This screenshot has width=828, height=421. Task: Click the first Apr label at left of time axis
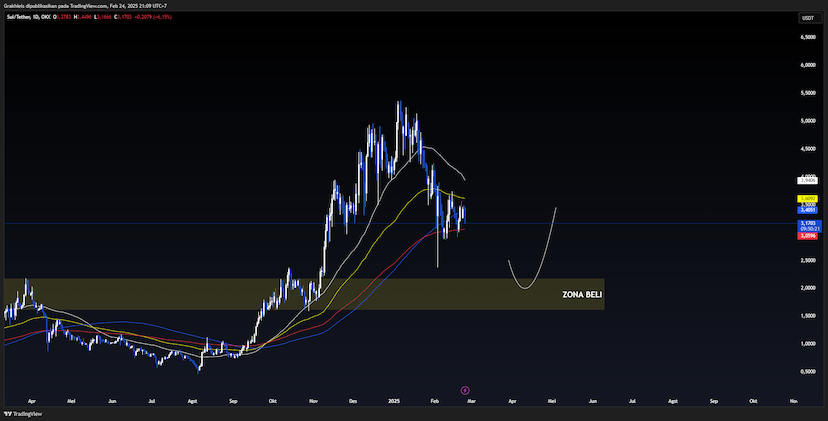point(31,401)
